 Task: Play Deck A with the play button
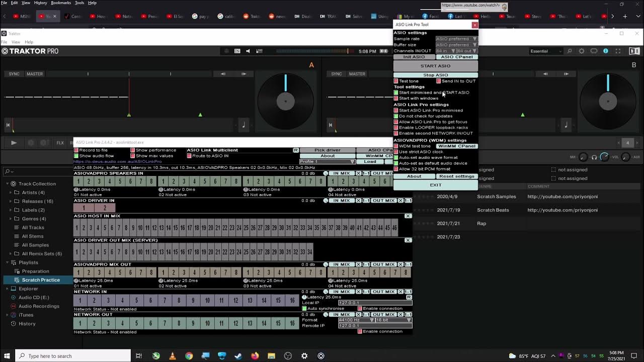[14, 143]
